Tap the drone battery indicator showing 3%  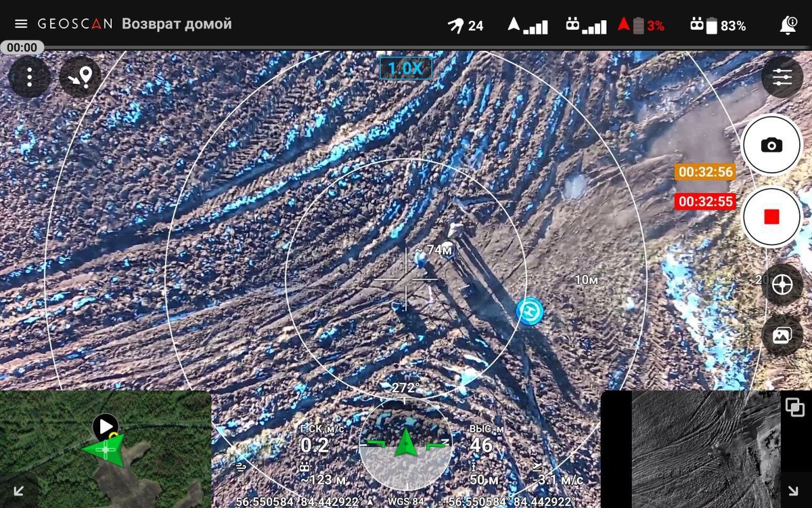(641, 26)
